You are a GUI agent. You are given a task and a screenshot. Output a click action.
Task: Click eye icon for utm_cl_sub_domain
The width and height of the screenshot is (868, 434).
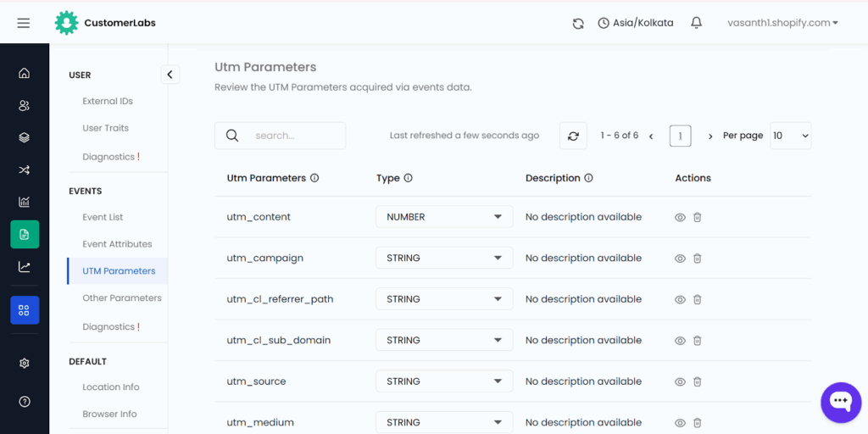pos(681,341)
